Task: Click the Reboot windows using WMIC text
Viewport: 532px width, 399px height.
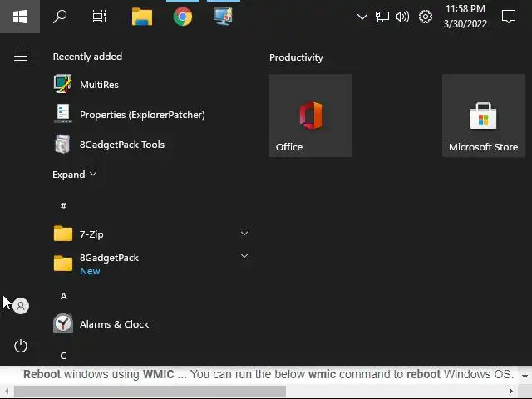Action: click(x=98, y=374)
